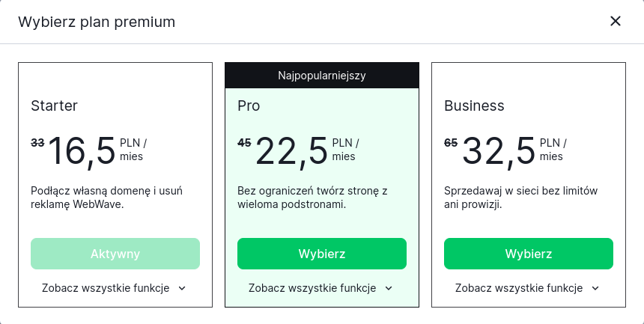Viewport: 644px width, 324px height.
Task: Click the Aktywny button in Starter plan
Action: [115, 254]
